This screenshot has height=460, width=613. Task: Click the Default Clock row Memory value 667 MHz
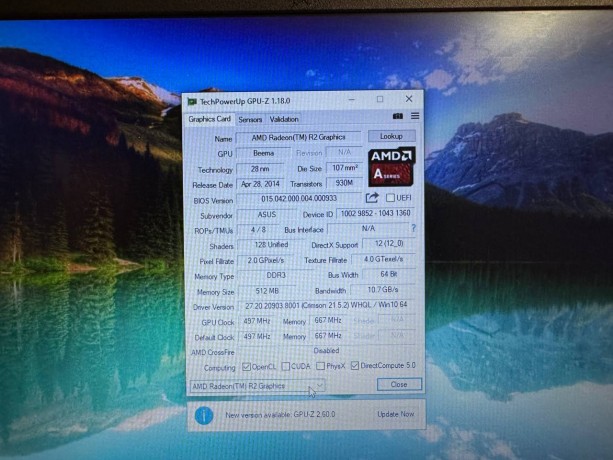(x=328, y=336)
